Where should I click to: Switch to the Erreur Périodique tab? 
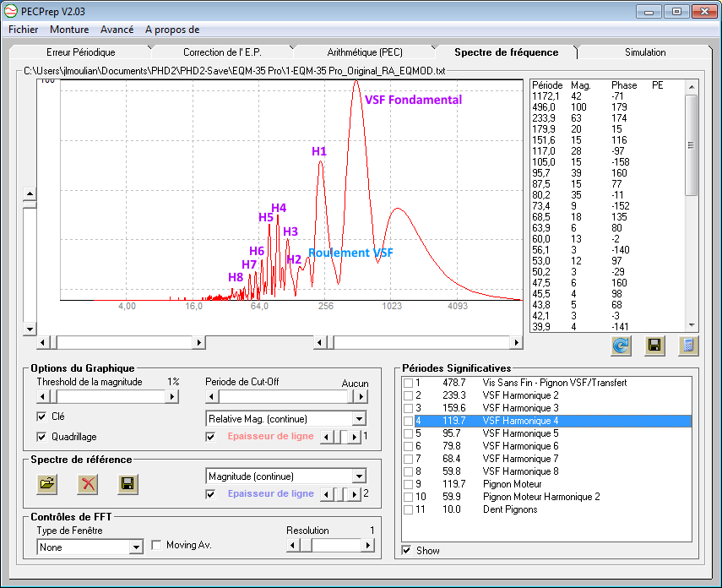(x=80, y=52)
